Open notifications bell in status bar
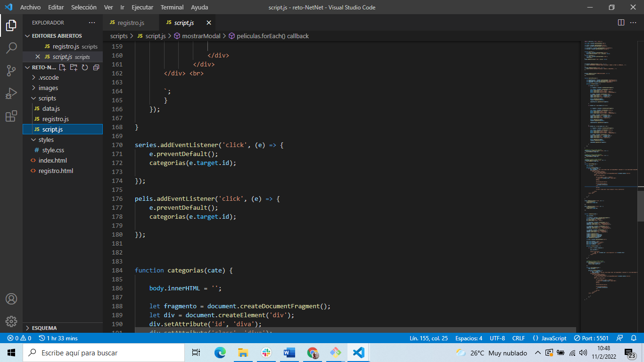 tap(634, 338)
